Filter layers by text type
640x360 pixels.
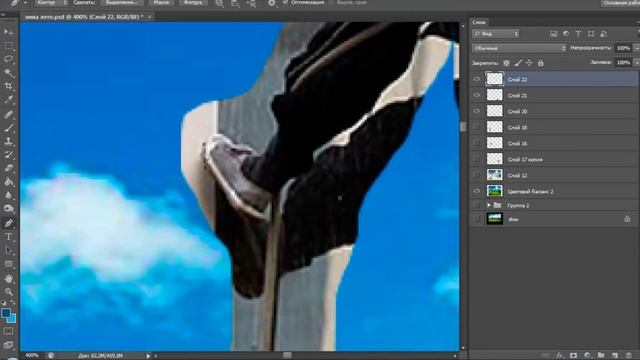[578, 34]
